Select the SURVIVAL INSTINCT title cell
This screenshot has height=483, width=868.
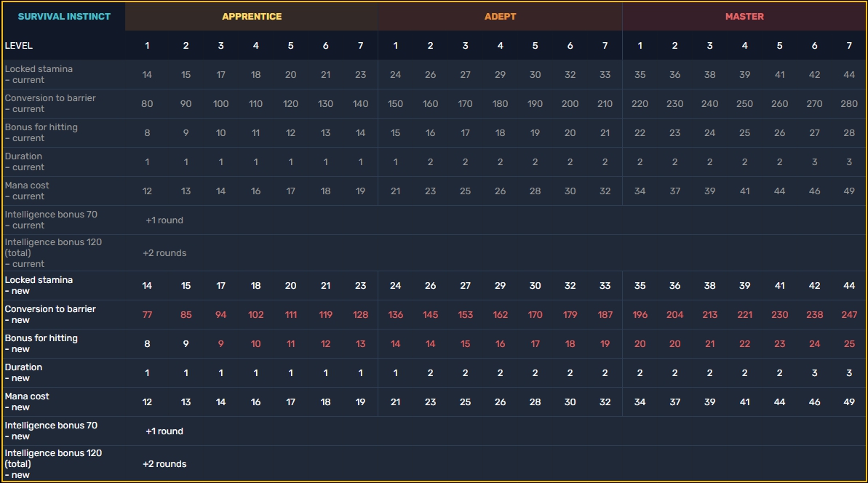tap(64, 17)
